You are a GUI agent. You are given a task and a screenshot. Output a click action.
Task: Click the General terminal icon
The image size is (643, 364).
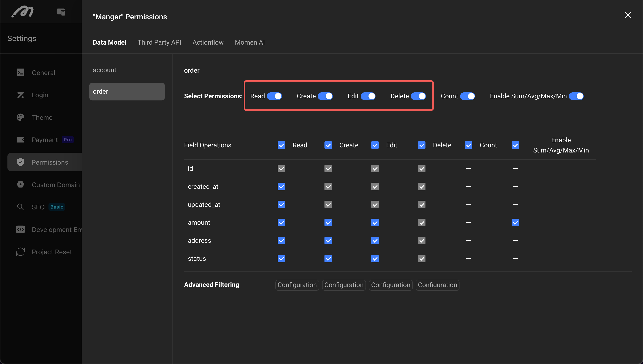[21, 72]
